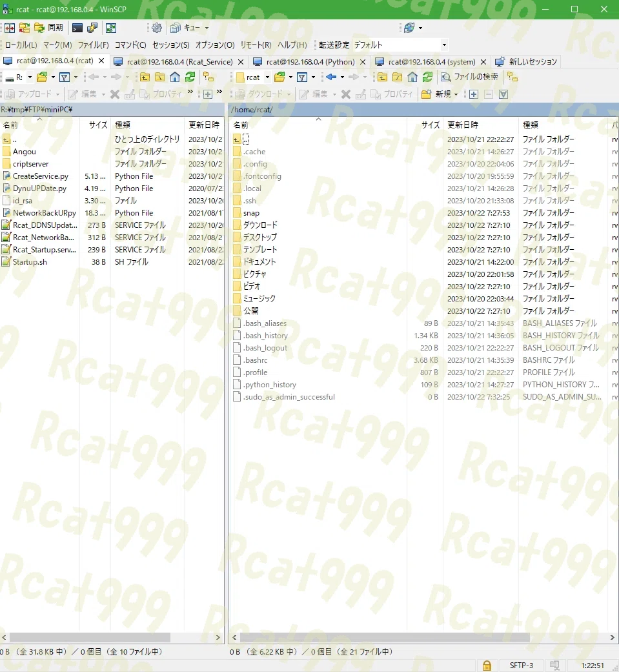This screenshot has width=619, height=672.
Task: Expand the local R: drive dropdown
Action: 30,77
